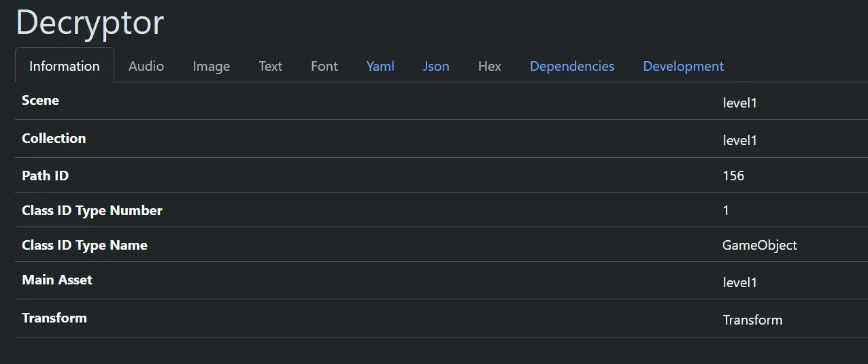This screenshot has height=364, width=868.
Task: Click the Class ID Type Name label
Action: (x=84, y=245)
